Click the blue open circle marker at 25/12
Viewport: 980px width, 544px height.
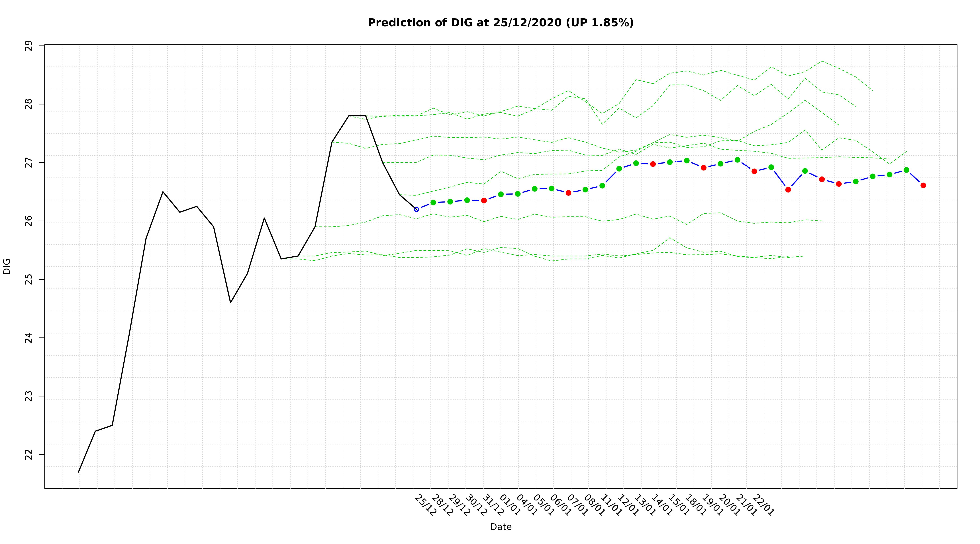pos(416,209)
